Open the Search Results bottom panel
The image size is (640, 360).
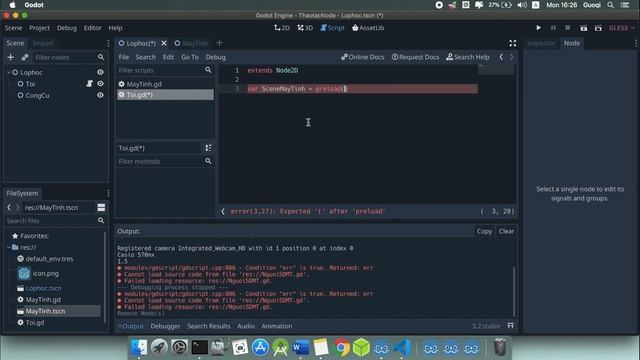click(x=209, y=326)
